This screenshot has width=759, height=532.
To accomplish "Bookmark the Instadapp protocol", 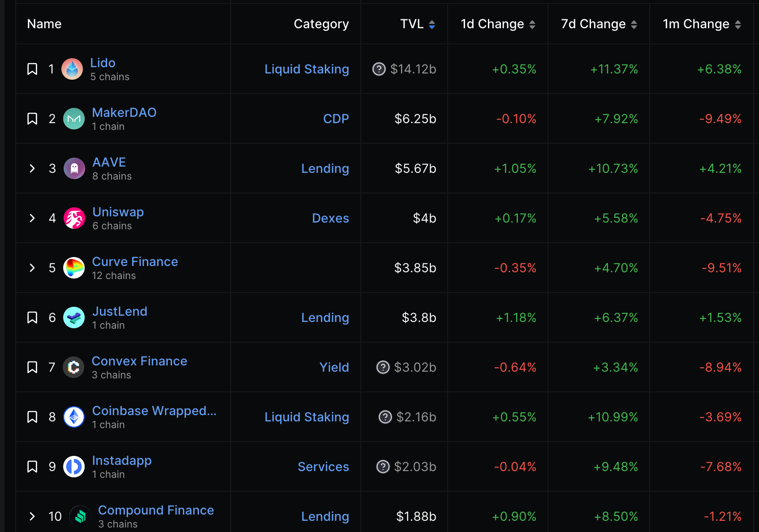I will pos(32,467).
